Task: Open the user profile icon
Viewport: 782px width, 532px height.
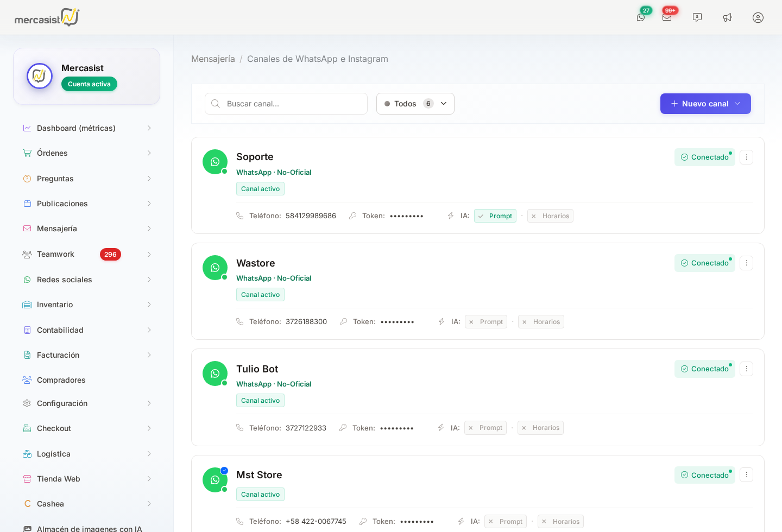Action: click(x=758, y=17)
